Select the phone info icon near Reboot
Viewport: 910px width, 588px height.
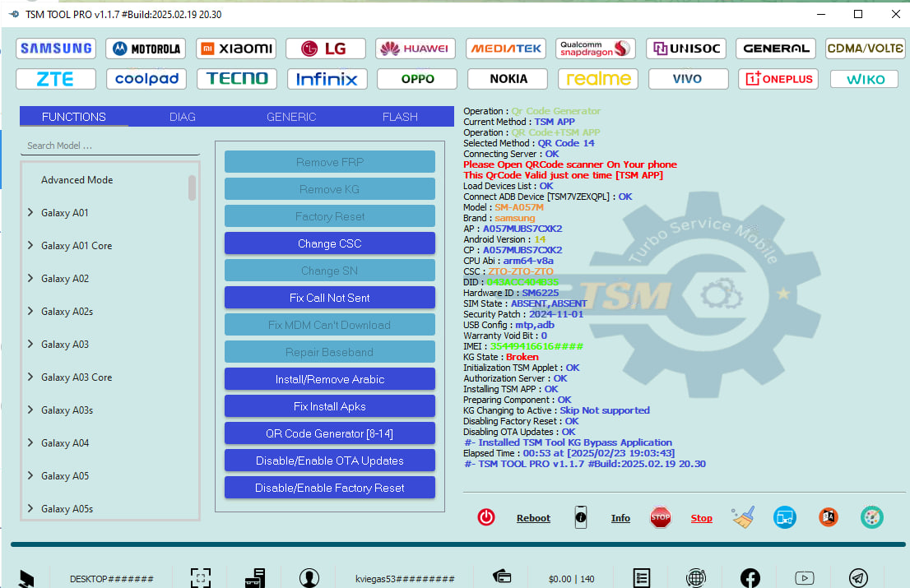[580, 517]
